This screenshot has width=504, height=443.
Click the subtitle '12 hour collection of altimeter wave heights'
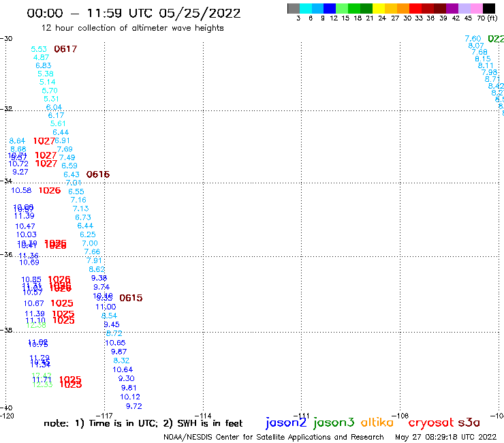click(x=132, y=28)
